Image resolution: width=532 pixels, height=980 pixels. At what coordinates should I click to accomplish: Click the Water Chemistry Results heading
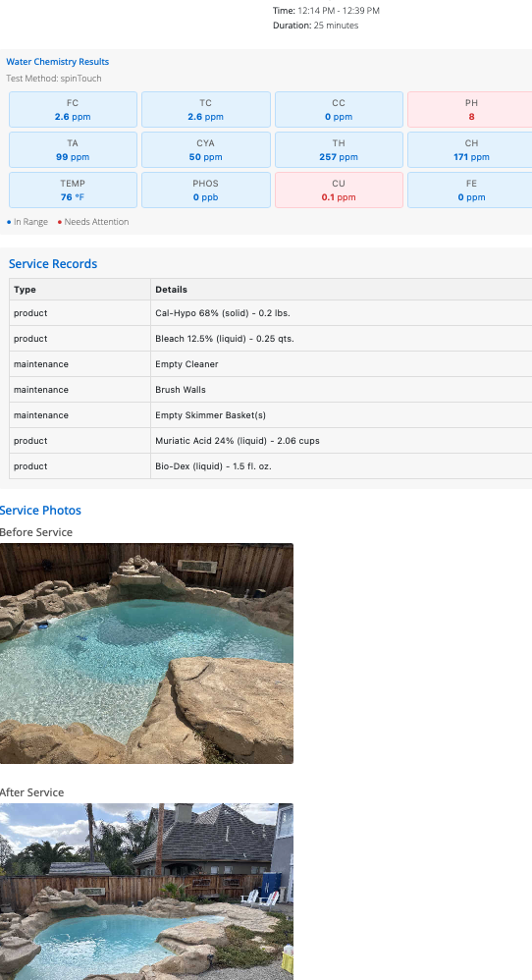click(x=58, y=61)
